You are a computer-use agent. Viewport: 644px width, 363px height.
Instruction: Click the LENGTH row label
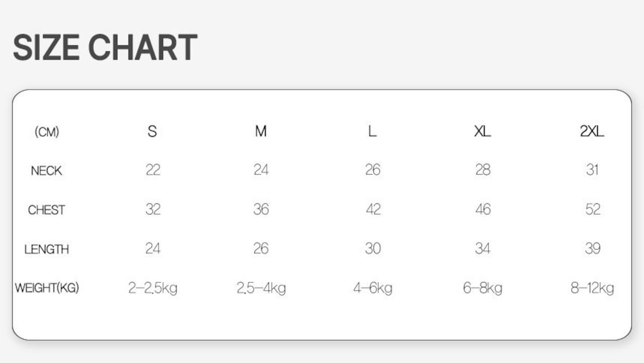coord(46,249)
